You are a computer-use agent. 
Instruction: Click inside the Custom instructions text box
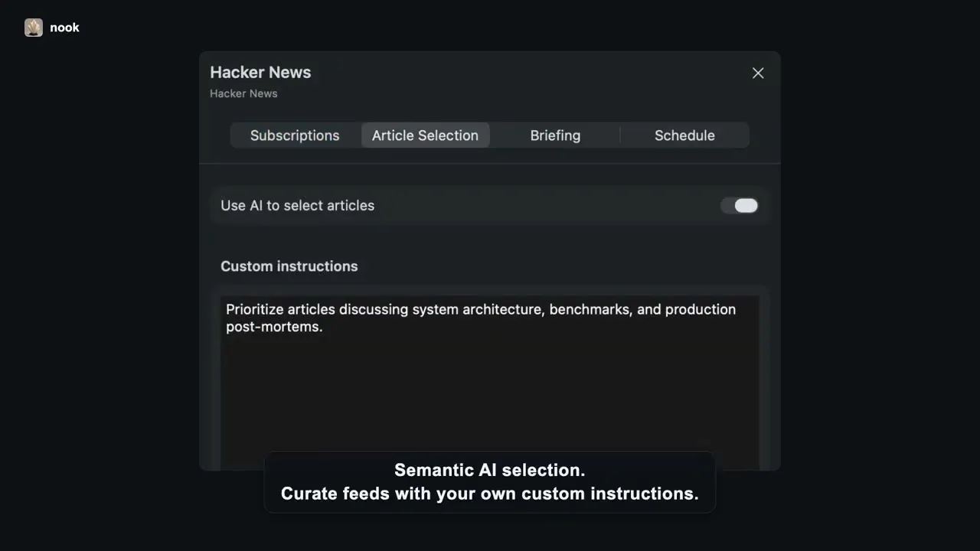tap(490, 383)
